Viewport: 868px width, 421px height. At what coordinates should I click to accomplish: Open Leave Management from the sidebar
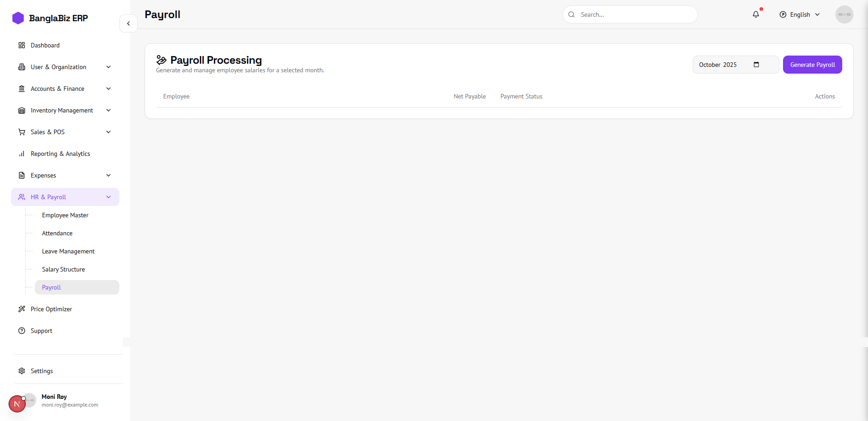click(x=68, y=251)
